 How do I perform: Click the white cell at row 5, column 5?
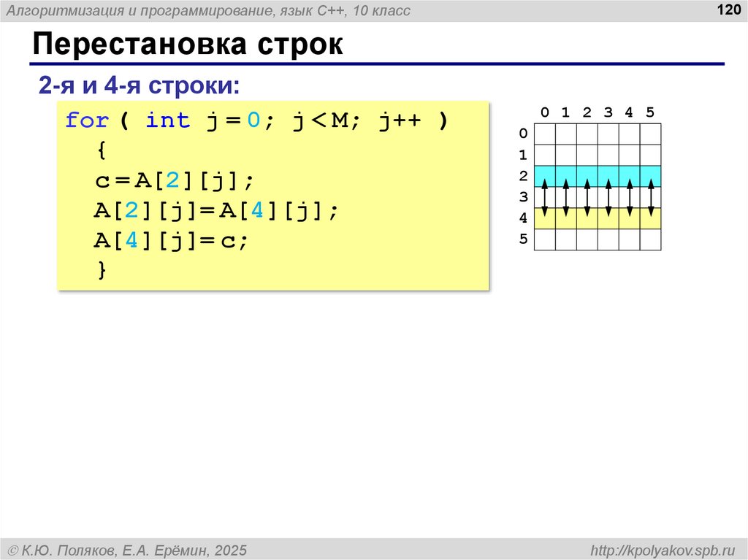coord(651,239)
